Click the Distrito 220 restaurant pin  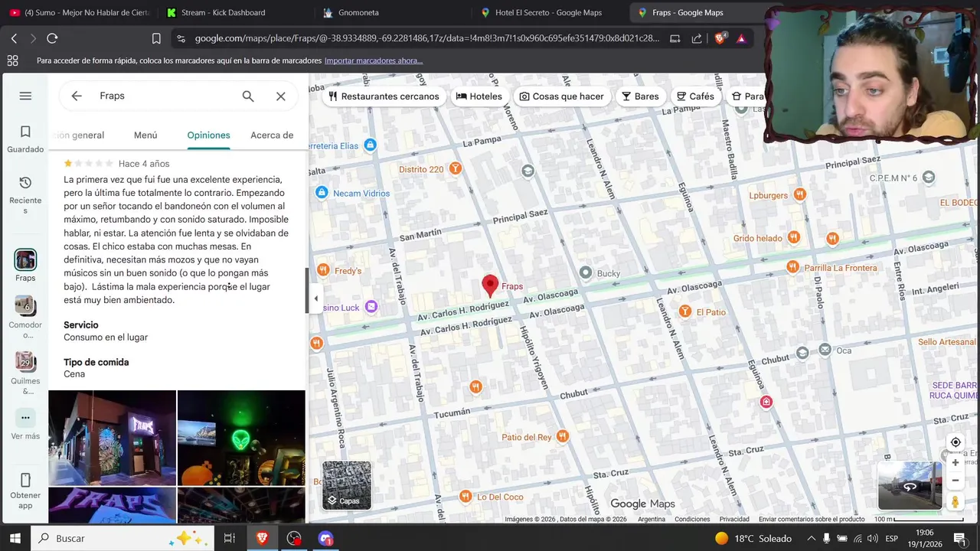[x=456, y=168]
